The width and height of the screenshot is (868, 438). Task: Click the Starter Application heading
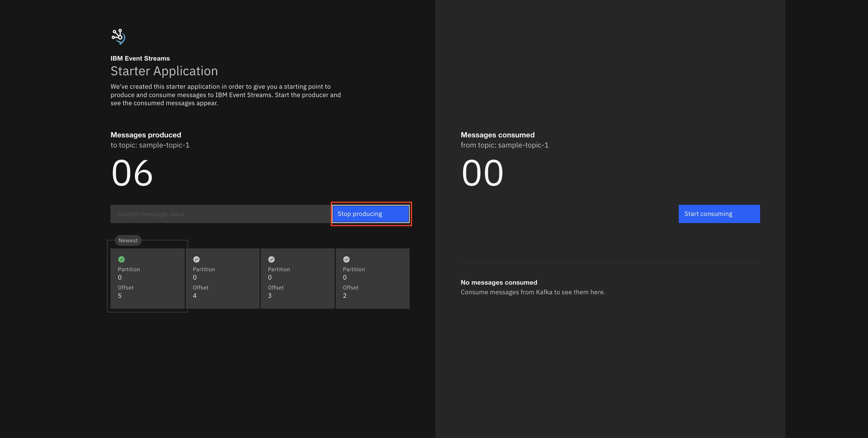click(x=164, y=71)
